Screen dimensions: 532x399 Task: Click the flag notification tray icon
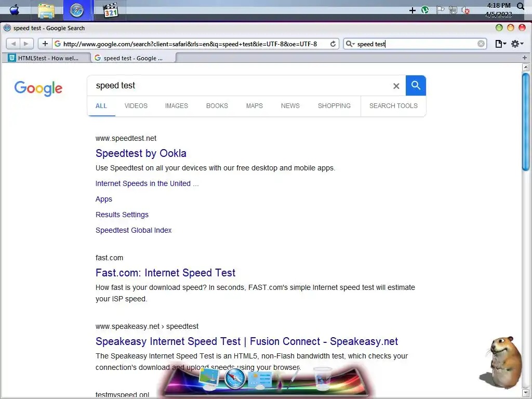tap(440, 10)
